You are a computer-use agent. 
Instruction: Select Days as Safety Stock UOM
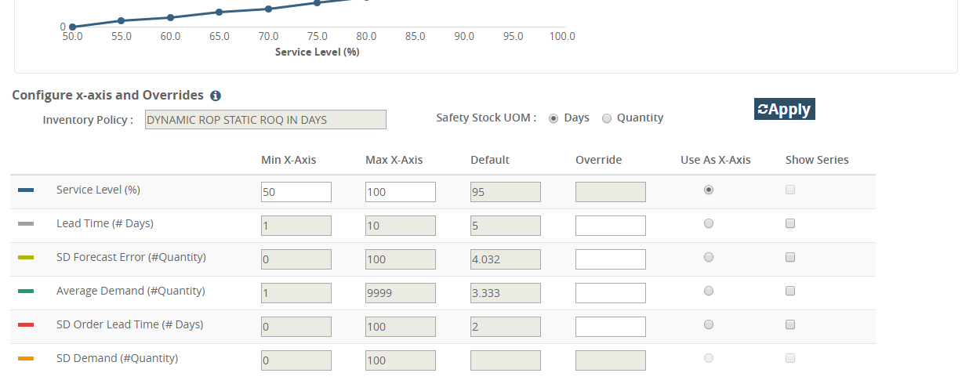(x=554, y=118)
